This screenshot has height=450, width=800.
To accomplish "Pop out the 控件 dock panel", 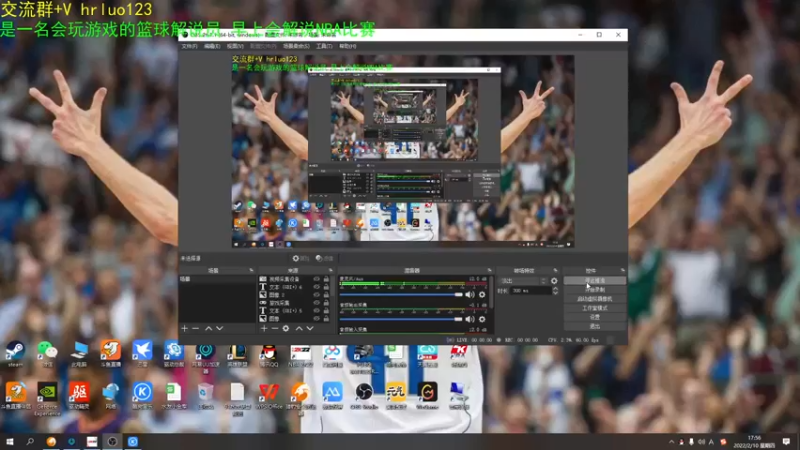I will [x=622, y=270].
